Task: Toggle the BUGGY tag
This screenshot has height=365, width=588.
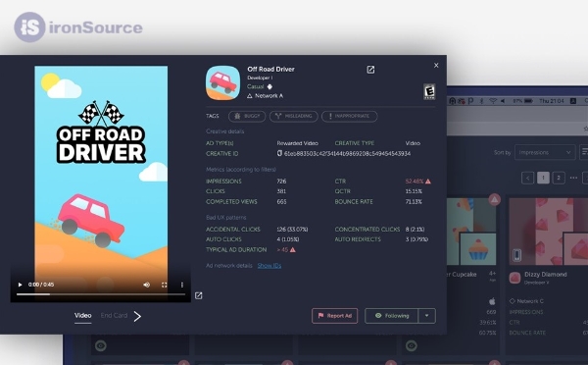Action: tap(247, 116)
